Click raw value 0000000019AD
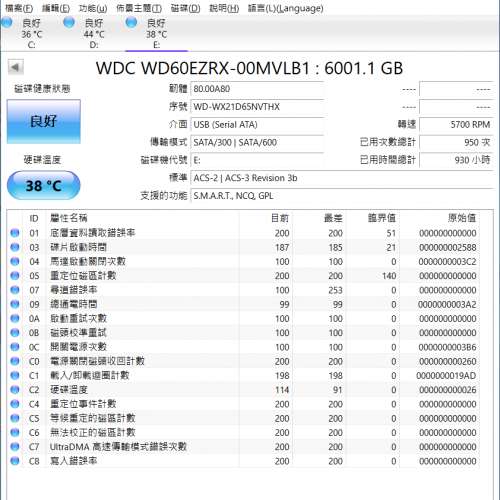500x500 pixels. 446,376
